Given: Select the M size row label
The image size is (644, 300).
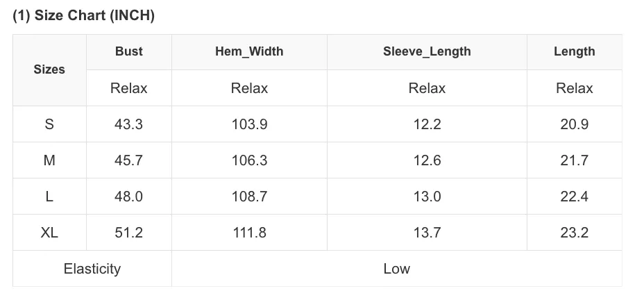Looking at the screenshot, I should tap(49, 160).
